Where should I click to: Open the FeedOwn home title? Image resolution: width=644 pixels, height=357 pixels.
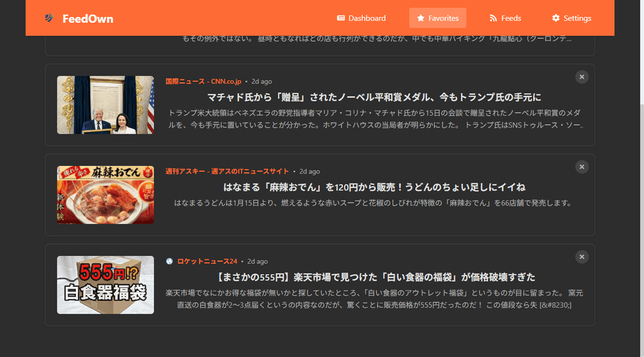[x=88, y=19]
